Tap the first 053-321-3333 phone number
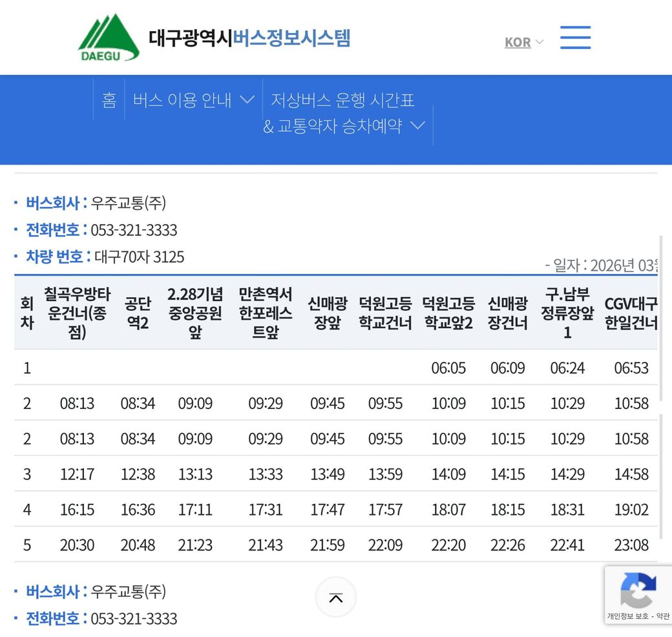The width and height of the screenshot is (672, 637). pyautogui.click(x=134, y=230)
